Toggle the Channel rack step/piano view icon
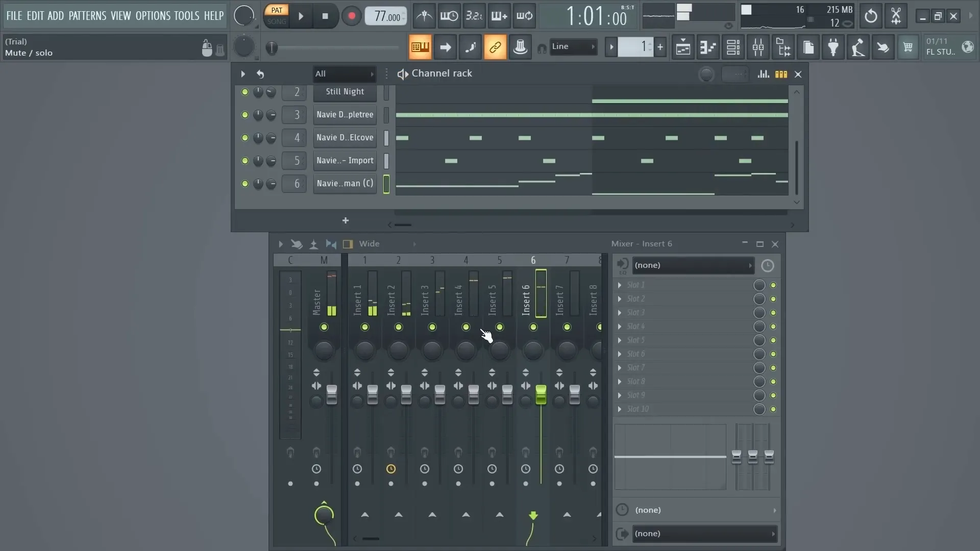The height and width of the screenshot is (551, 980). [x=781, y=74]
